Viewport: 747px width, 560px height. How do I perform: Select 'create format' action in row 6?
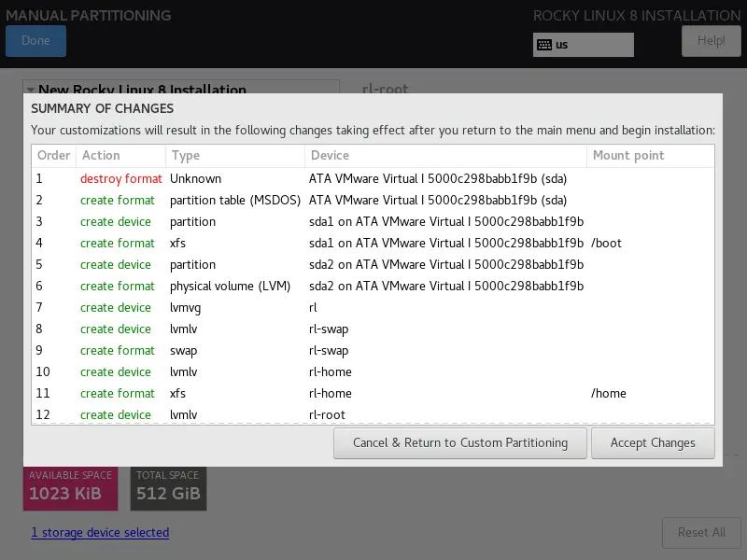118,287
